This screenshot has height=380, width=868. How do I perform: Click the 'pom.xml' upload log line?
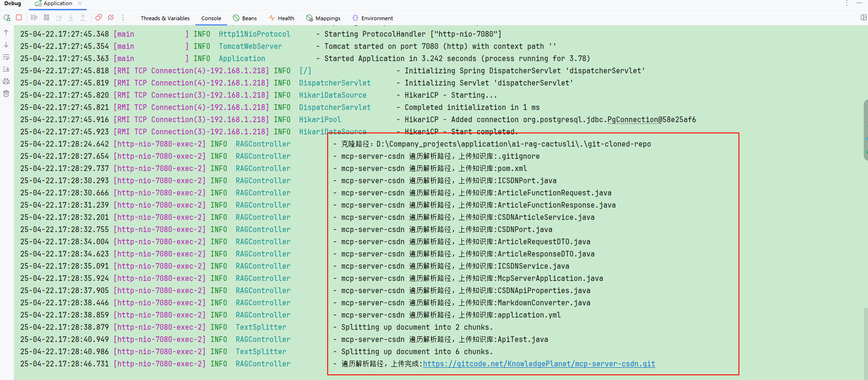pos(430,169)
